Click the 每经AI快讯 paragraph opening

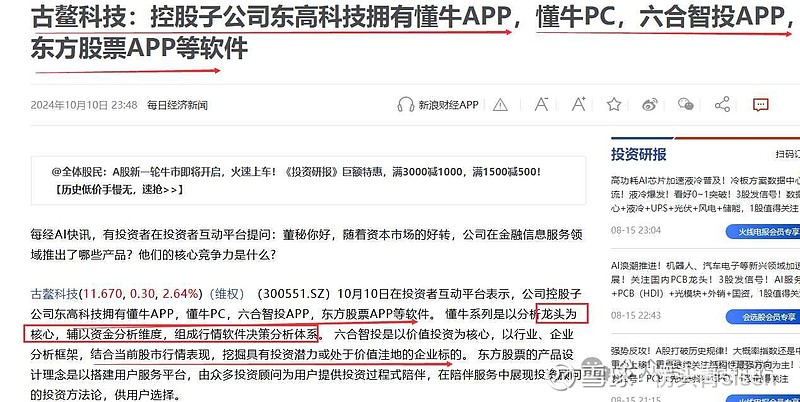point(60,235)
